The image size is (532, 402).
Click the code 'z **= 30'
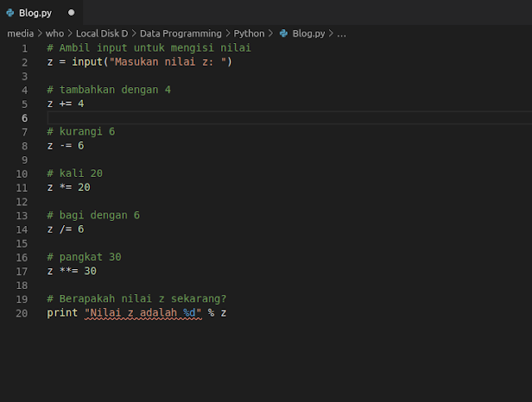(x=71, y=271)
